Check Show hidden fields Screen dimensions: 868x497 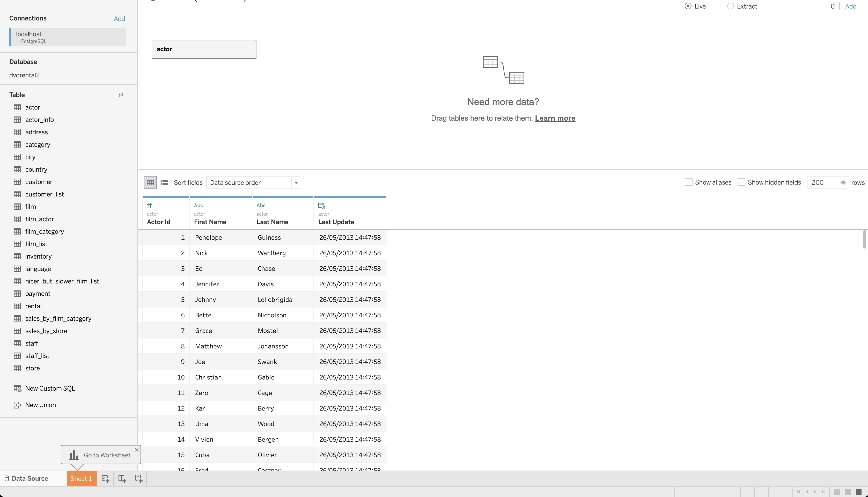click(741, 182)
